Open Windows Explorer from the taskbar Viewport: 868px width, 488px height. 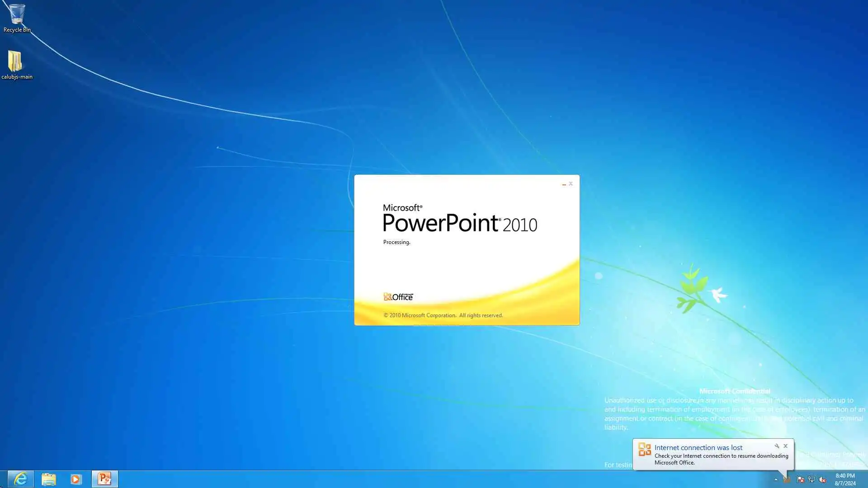coord(48,479)
